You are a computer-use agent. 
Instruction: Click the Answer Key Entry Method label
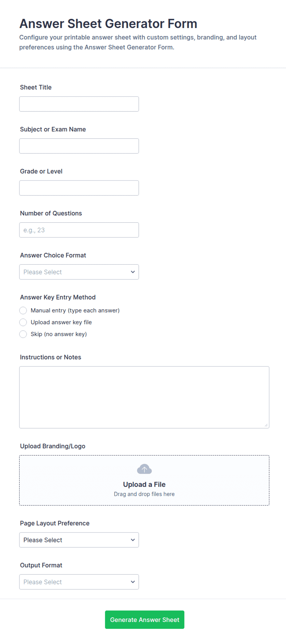coord(58,297)
